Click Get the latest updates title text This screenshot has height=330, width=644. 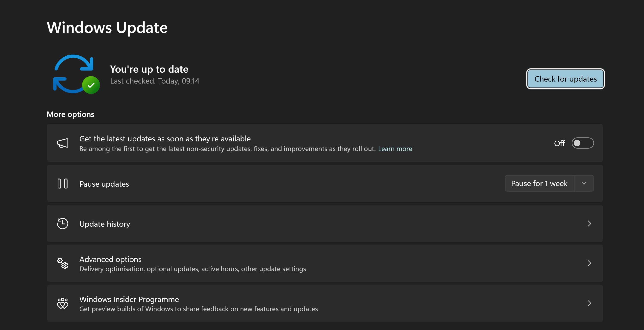[165, 139]
